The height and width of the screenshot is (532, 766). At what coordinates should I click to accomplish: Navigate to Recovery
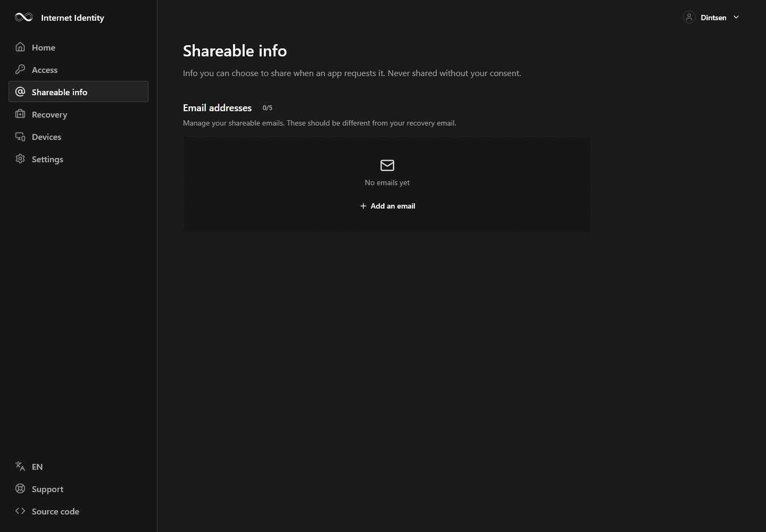[78, 114]
